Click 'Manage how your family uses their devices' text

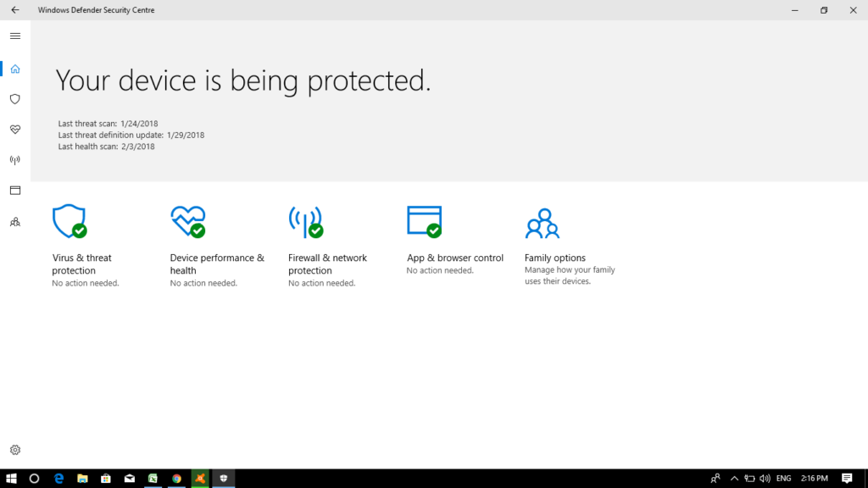[x=570, y=275]
